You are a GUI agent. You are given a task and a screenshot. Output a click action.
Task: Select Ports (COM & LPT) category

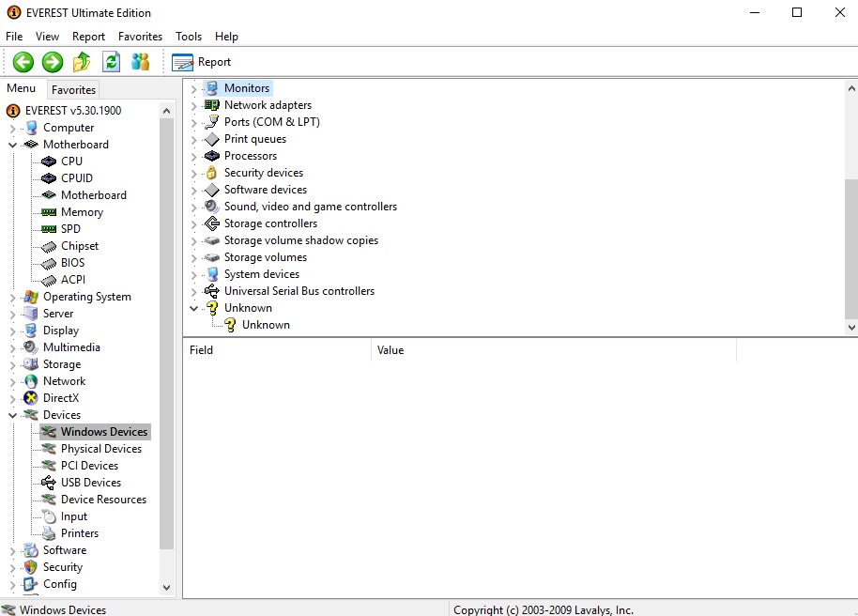[272, 122]
